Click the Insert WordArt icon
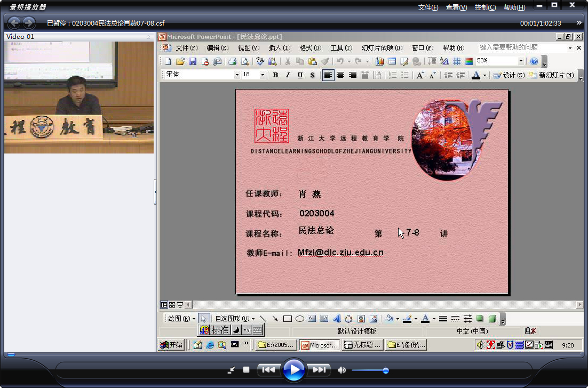 coord(337,319)
